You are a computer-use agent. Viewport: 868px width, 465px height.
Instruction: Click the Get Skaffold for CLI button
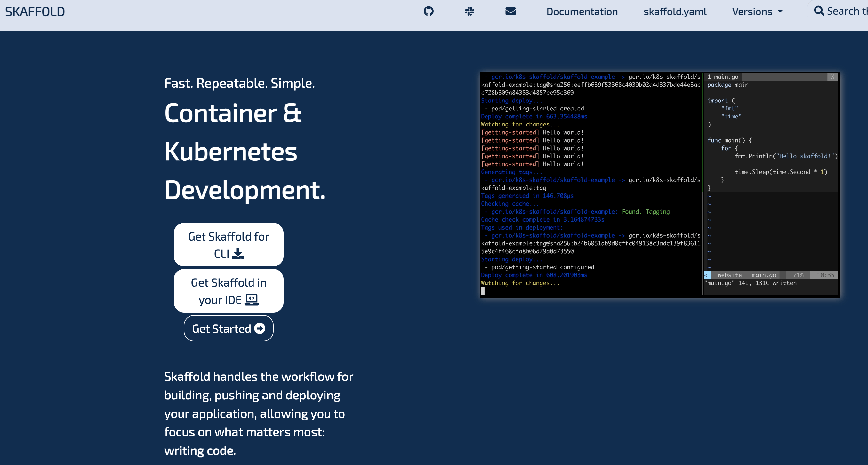(229, 244)
